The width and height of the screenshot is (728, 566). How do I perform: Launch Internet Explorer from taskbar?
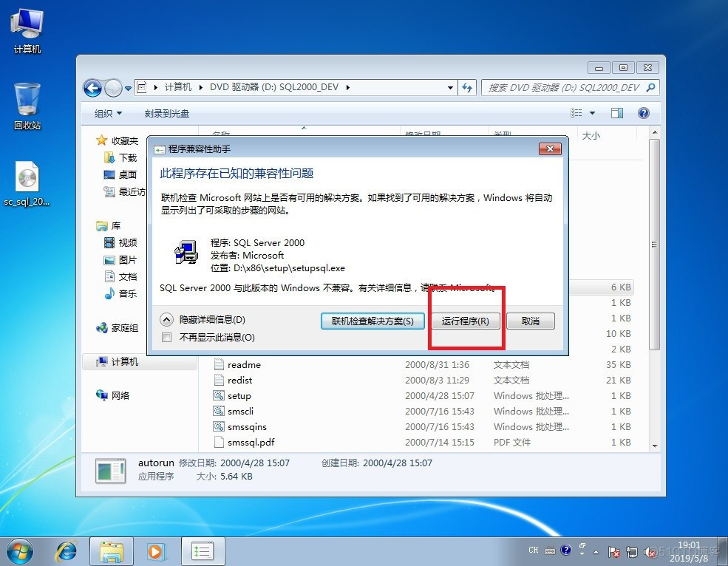[66, 552]
